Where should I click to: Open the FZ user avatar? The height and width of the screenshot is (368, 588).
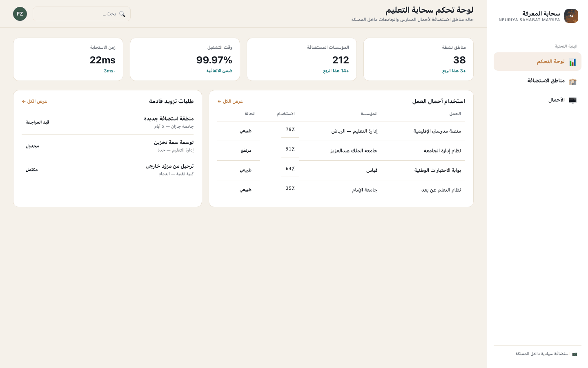20,14
